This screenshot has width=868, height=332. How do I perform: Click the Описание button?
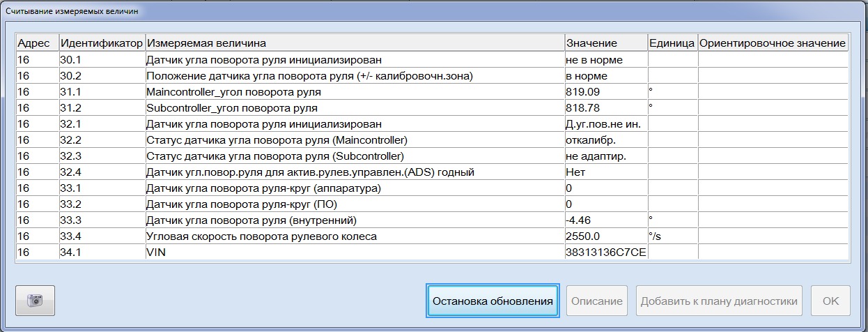pyautogui.click(x=597, y=301)
